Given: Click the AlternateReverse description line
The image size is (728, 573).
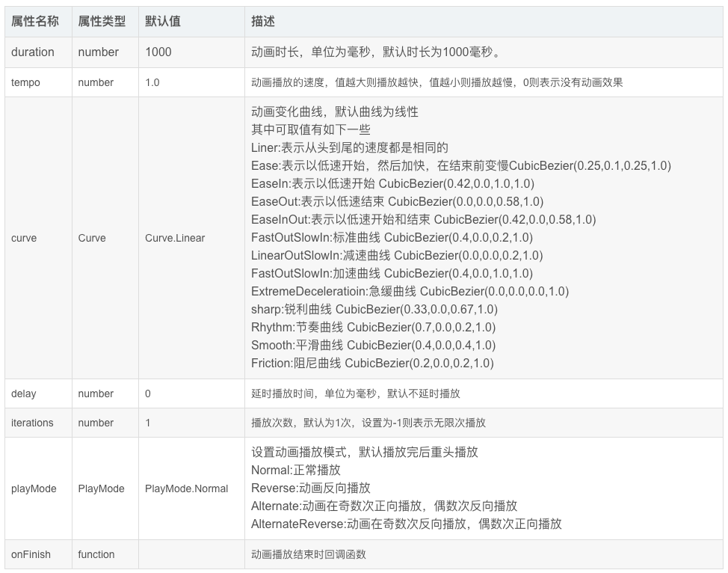Looking at the screenshot, I should 407,524.
